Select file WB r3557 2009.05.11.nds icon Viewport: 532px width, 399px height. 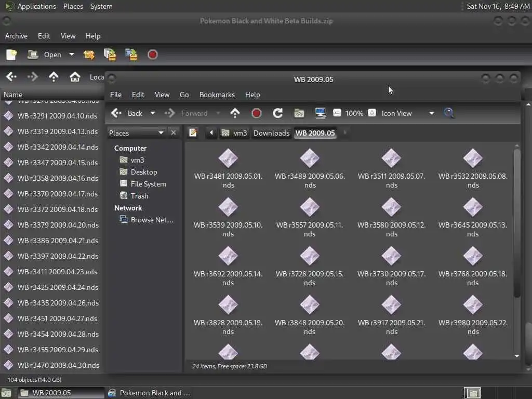310,207
